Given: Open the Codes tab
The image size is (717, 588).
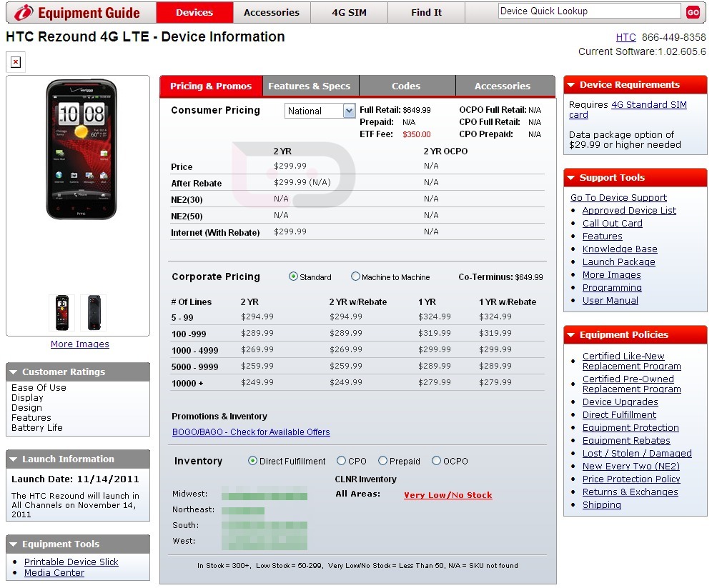Looking at the screenshot, I should (x=406, y=86).
